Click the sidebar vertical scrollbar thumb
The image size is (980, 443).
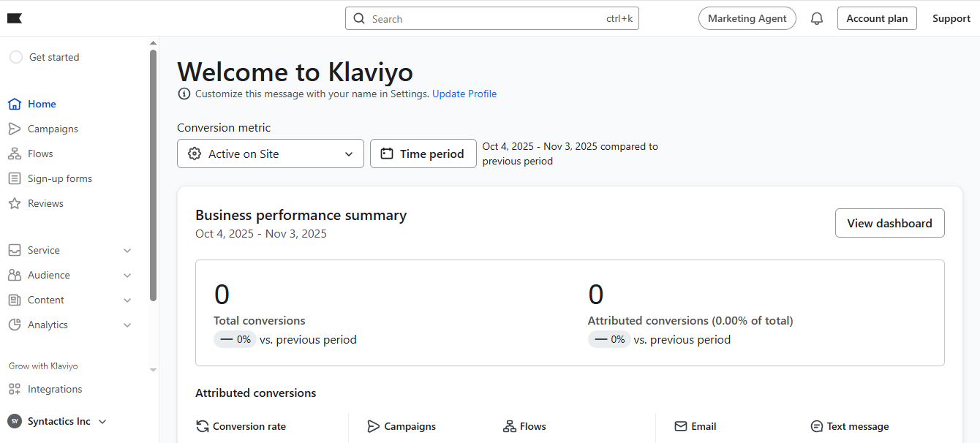[x=153, y=175]
